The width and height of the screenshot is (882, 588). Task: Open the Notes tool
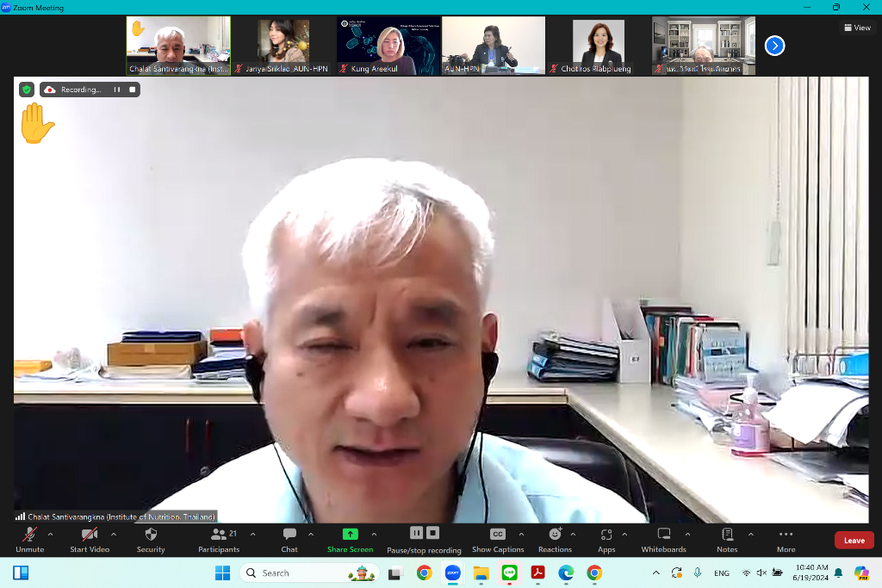click(727, 539)
